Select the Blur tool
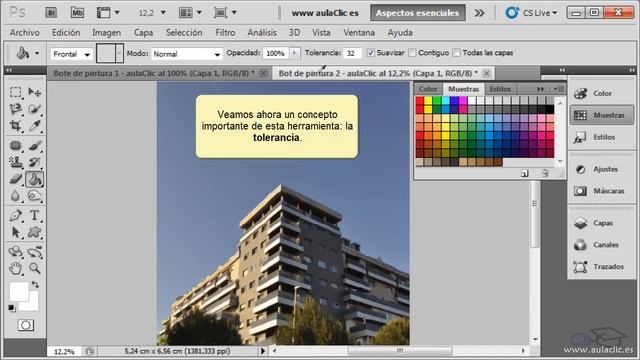 coord(16,196)
